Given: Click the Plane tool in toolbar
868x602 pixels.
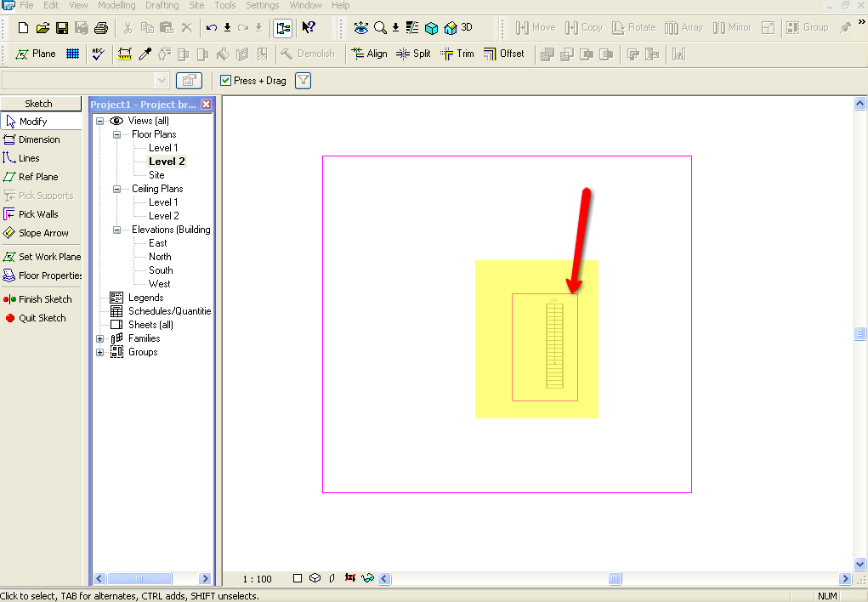Looking at the screenshot, I should (36, 54).
